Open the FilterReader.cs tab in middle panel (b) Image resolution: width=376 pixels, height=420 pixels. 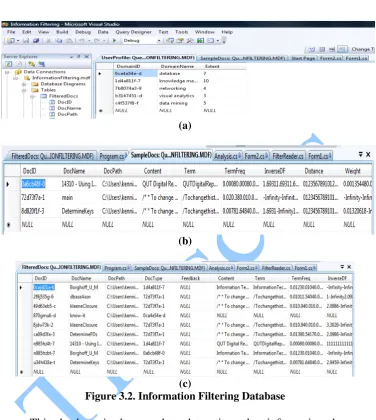(288, 156)
